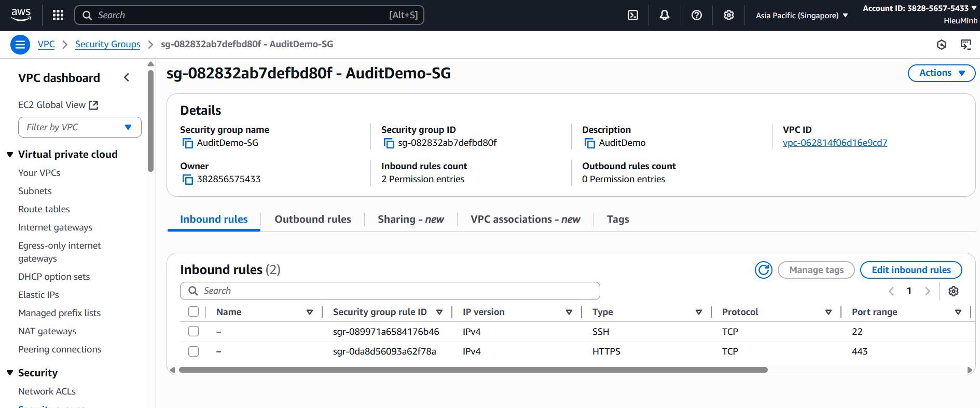
Task: Open the Filter by VPC dropdown
Action: click(80, 127)
